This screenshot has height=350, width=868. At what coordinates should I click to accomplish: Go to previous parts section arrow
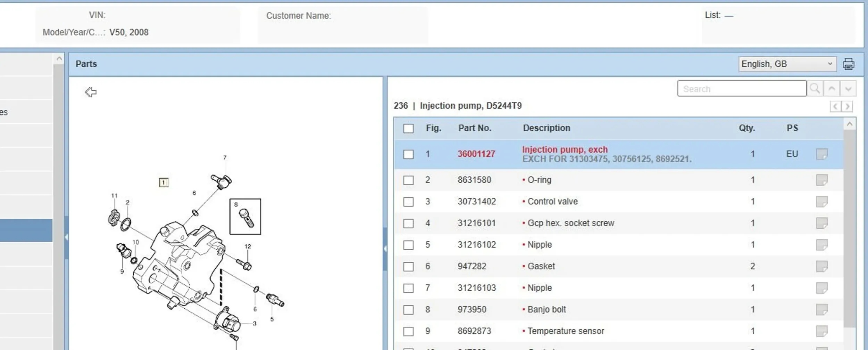pos(835,106)
